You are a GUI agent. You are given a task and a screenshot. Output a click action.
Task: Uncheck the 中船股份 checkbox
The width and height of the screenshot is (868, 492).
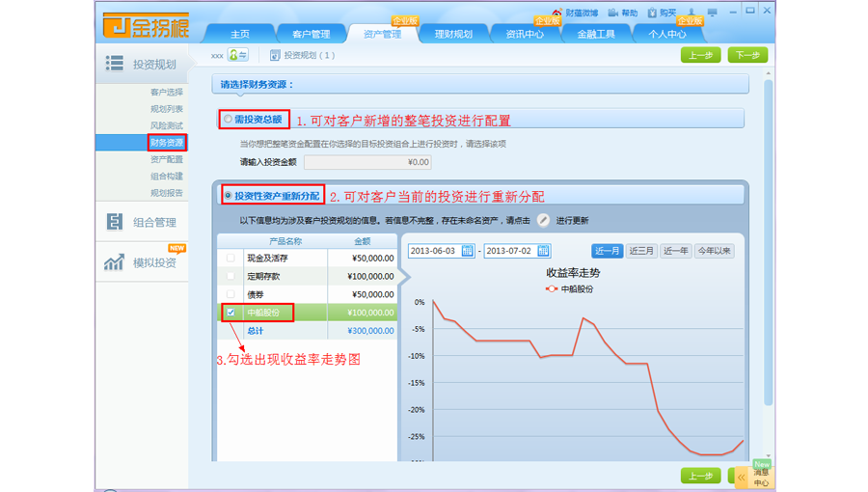230,313
